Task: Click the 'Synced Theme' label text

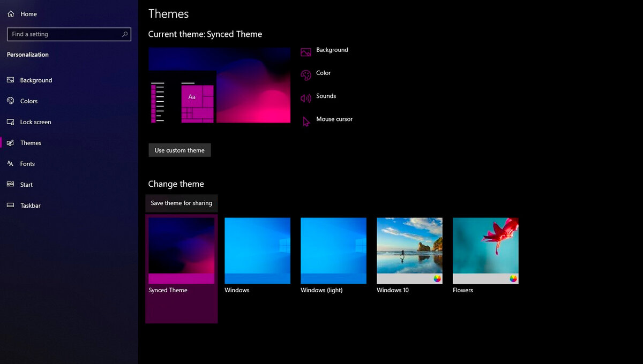Action: [168, 290]
